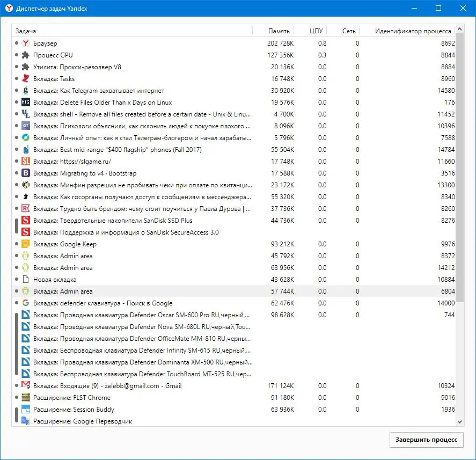Click the Google Переводчик extension icon

point(26,421)
